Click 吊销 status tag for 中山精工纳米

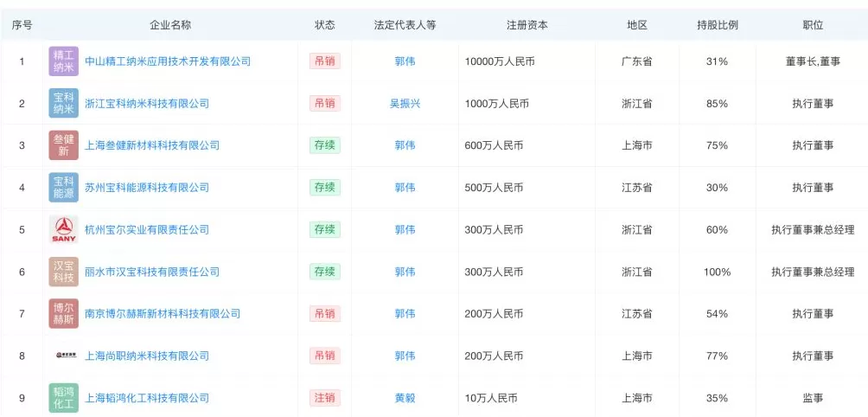[x=325, y=61]
